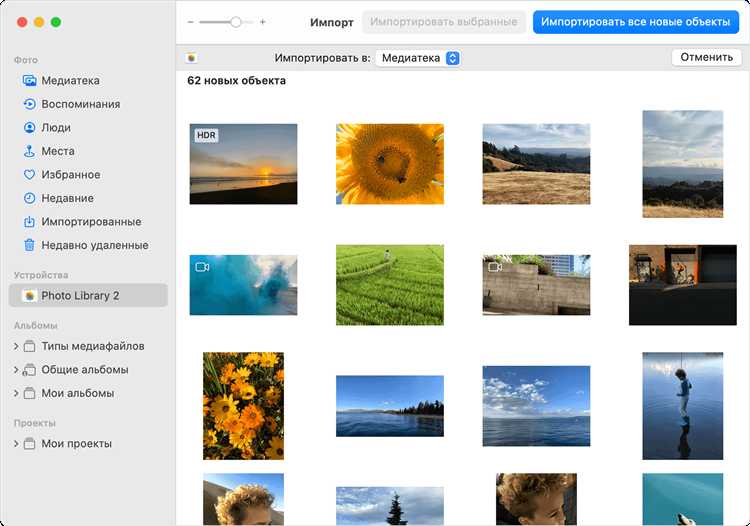Screen dimensions: 750x526
Task: Click the 62 новых объекта heading
Action: pos(236,80)
